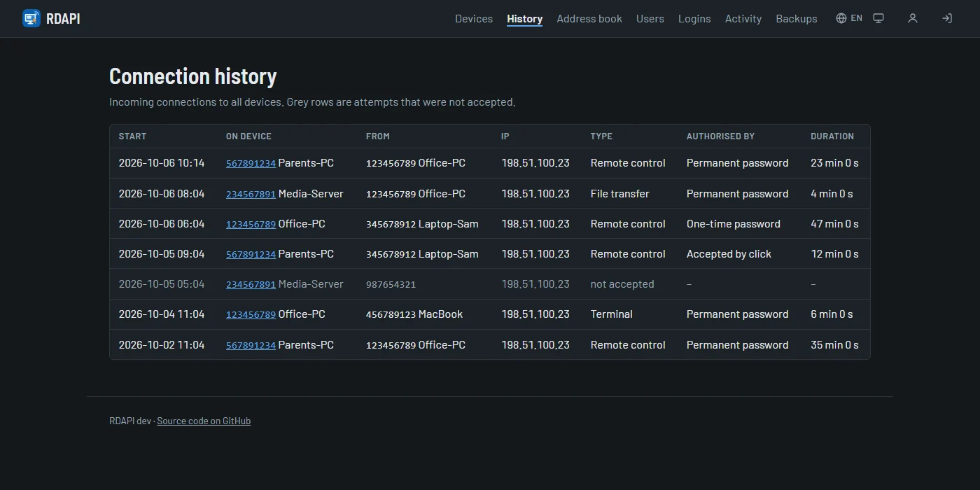Select the start time 2026-10-06 10:14
The width and height of the screenshot is (980, 490).
point(162,163)
